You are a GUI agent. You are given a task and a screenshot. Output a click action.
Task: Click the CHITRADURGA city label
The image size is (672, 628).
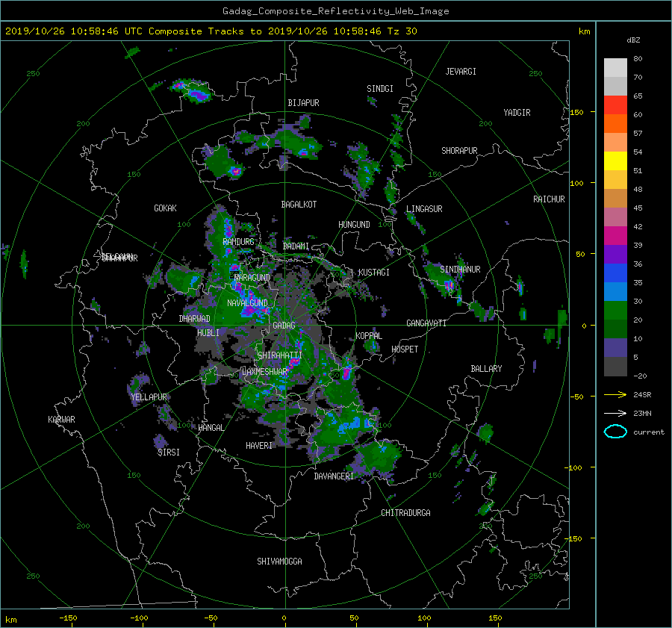pyautogui.click(x=406, y=513)
